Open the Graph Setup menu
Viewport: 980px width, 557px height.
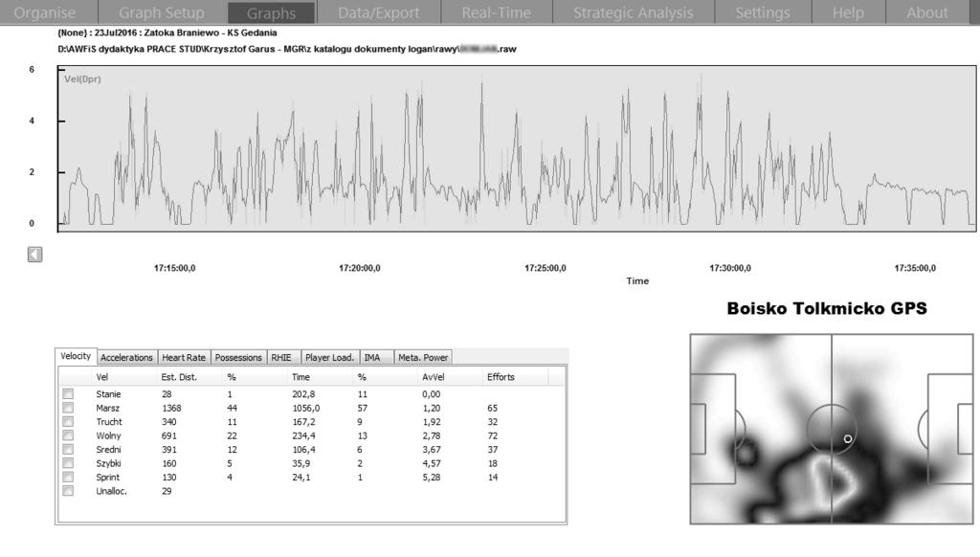pos(162,12)
